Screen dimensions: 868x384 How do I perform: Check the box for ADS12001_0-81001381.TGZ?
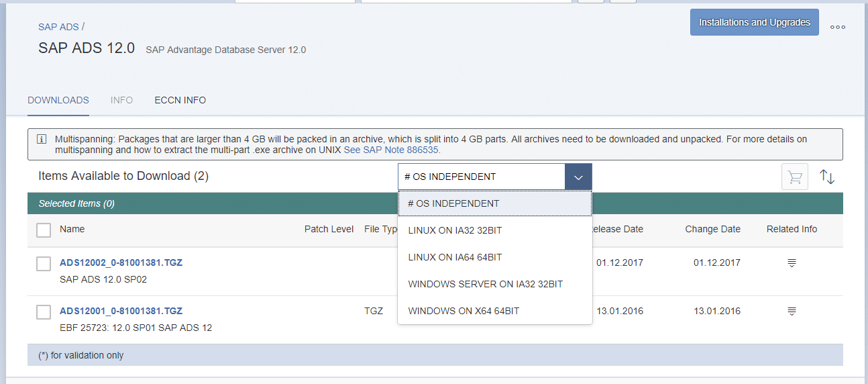tap(44, 312)
